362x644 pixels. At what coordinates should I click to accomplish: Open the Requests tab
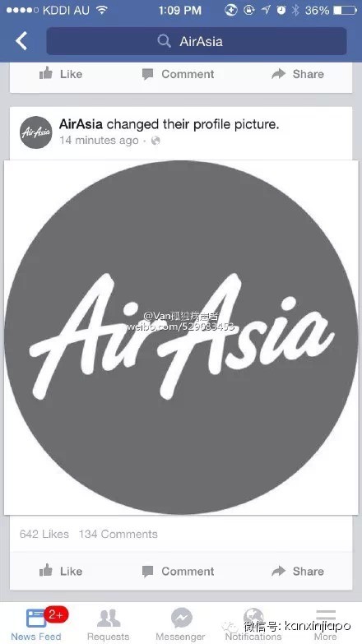(109, 623)
